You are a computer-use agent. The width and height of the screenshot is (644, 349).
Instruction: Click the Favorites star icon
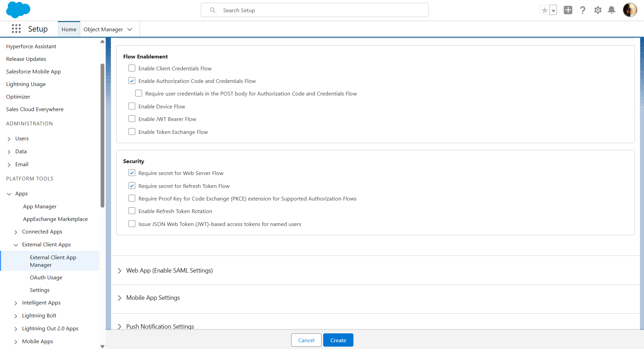(x=544, y=10)
